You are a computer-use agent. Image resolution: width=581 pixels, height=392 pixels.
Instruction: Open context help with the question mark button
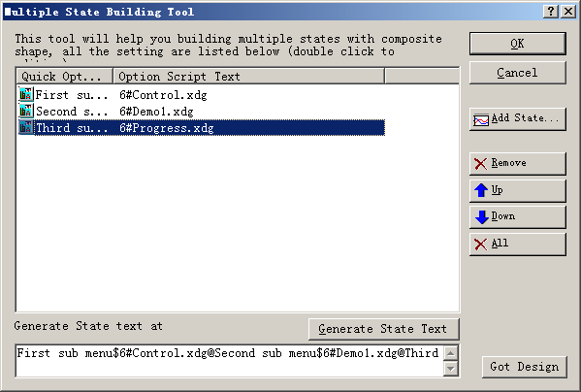[x=551, y=12]
